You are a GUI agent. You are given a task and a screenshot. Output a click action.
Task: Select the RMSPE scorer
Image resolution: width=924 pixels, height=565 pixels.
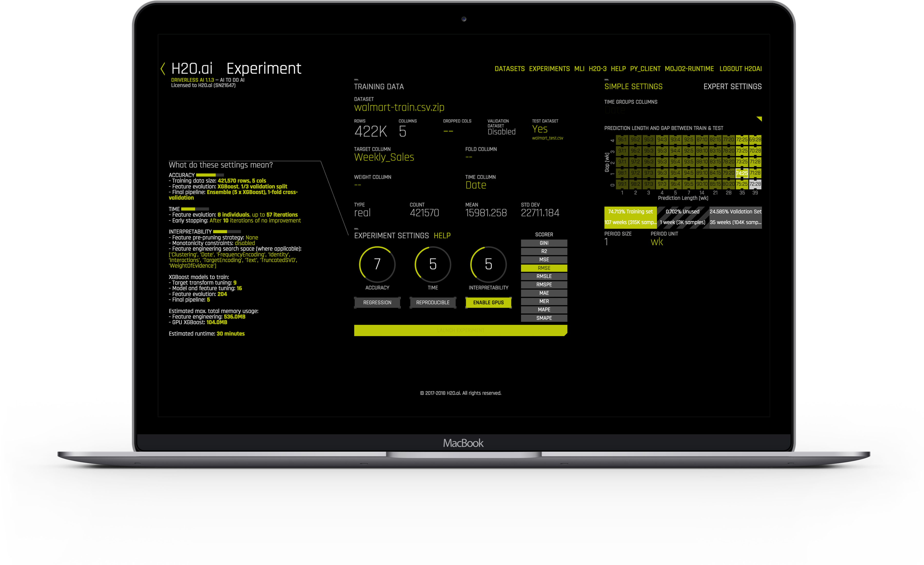(544, 285)
